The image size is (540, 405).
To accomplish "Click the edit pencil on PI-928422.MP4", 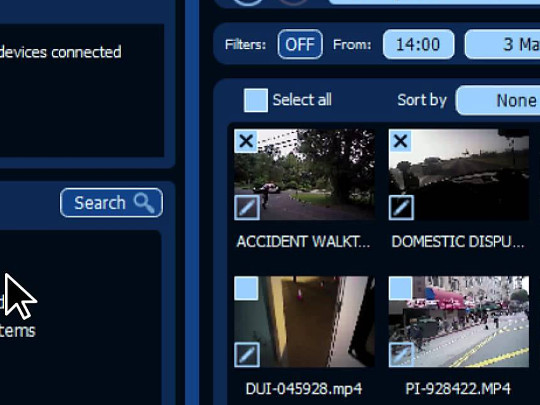I will [401, 355].
